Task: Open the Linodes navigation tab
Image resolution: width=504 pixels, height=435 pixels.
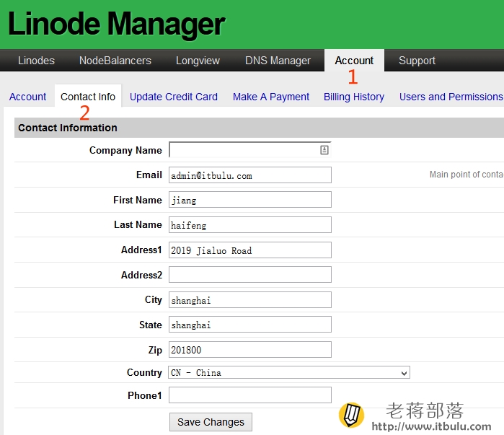Action: [x=36, y=61]
